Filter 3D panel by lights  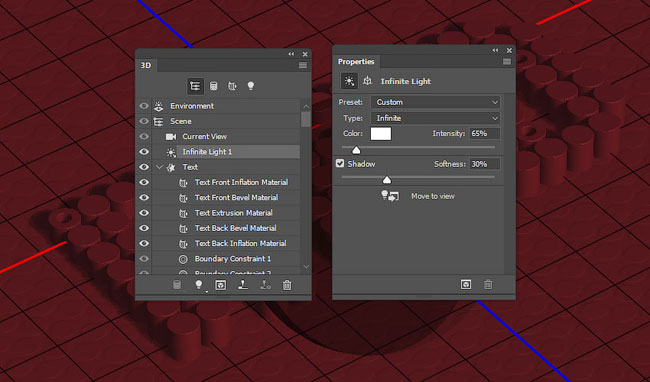tap(251, 86)
